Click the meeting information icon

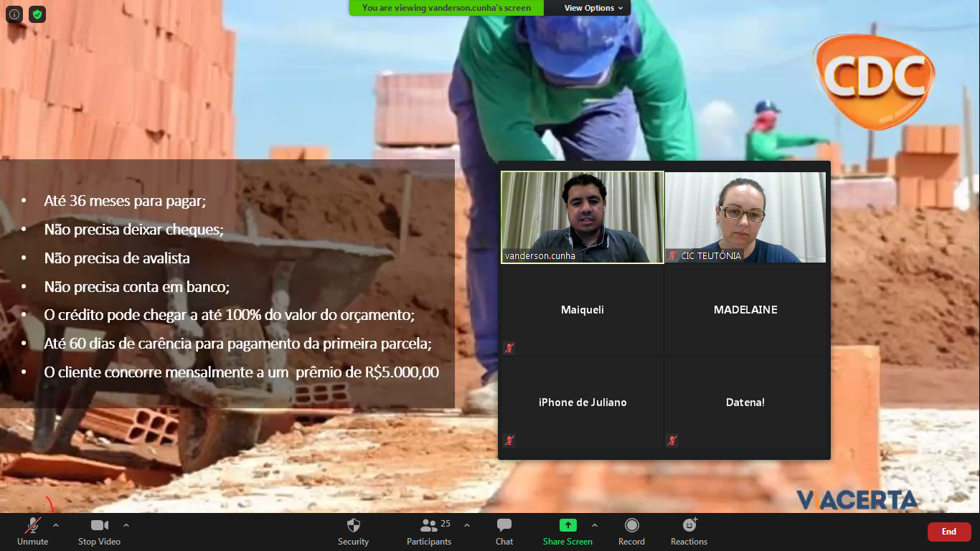tap(14, 14)
